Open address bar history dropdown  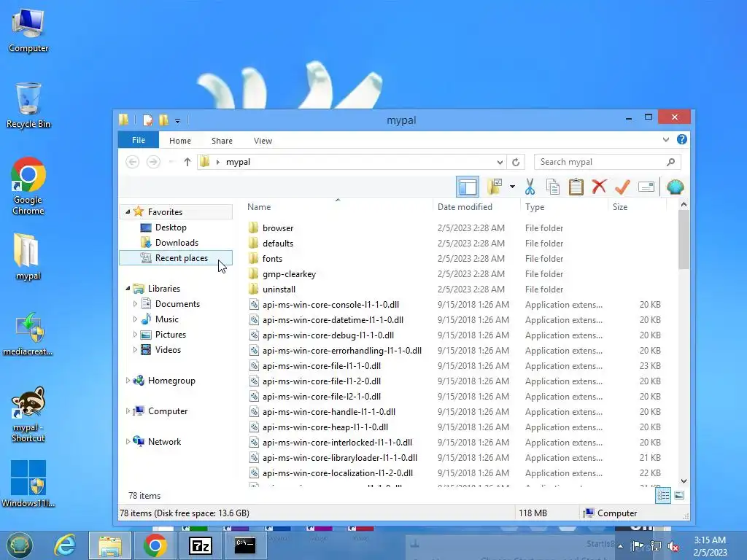499,162
